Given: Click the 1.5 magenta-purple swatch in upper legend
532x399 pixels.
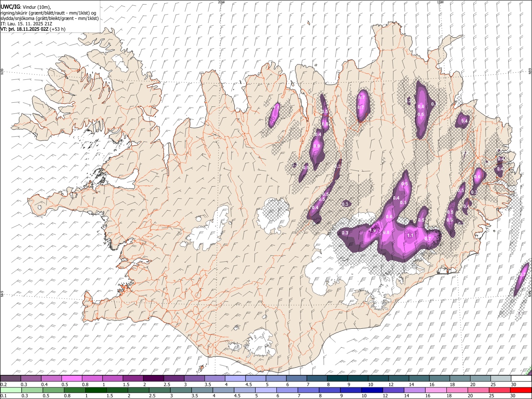Looking at the screenshot, I should [x=133, y=378].
